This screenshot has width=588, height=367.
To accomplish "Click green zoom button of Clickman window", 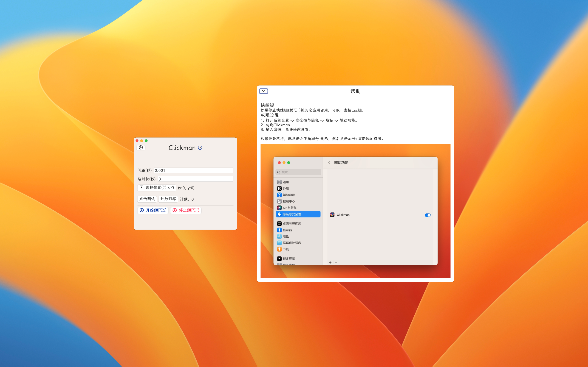I will (146, 141).
